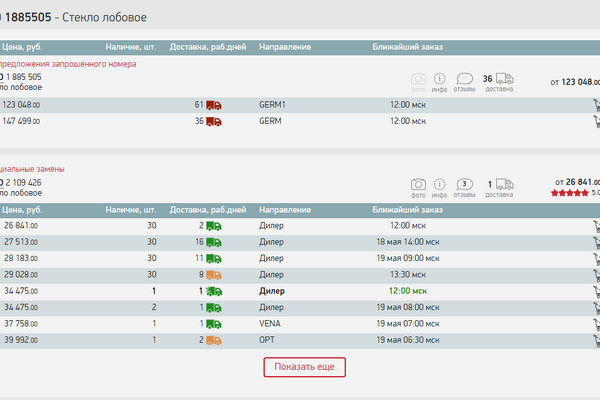Image resolution: width=600 pixels, height=400 pixels.
Task: Click price summary 'от 123 048.00'
Action: [575, 82]
